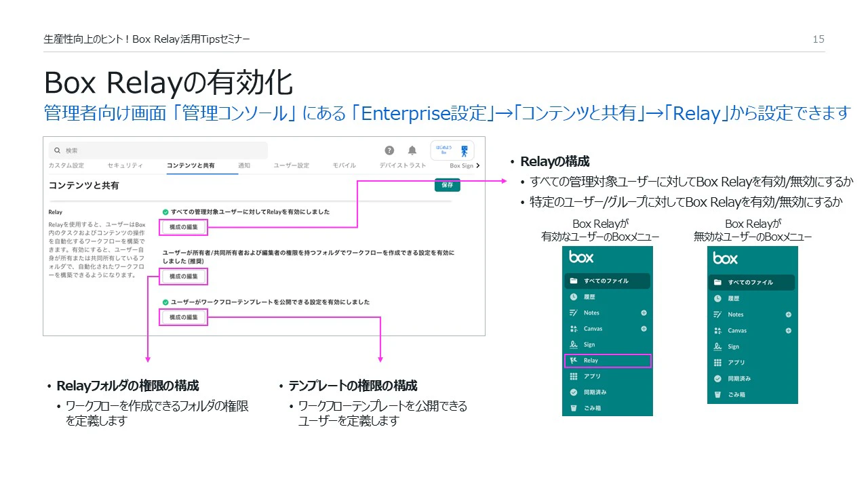Edit configuration for Relayを有効にしました setting

click(183, 227)
